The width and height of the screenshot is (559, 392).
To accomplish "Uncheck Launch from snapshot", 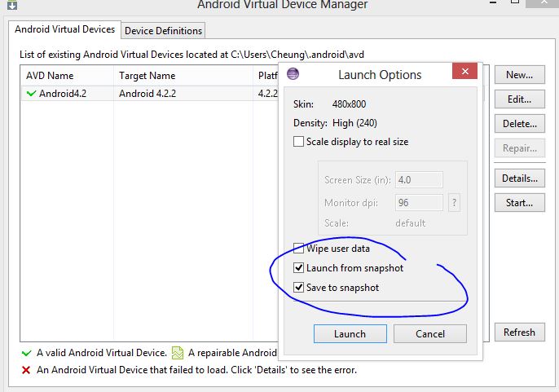I will (x=298, y=268).
